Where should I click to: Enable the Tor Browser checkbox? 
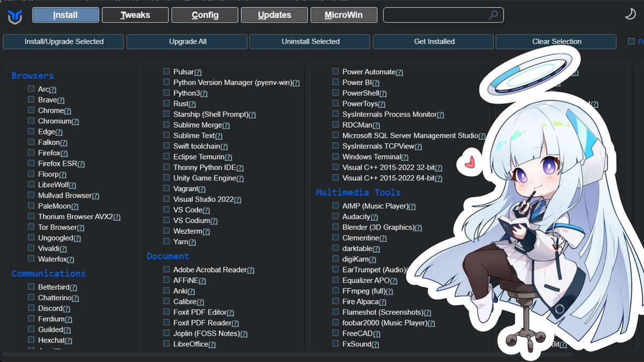point(31,227)
